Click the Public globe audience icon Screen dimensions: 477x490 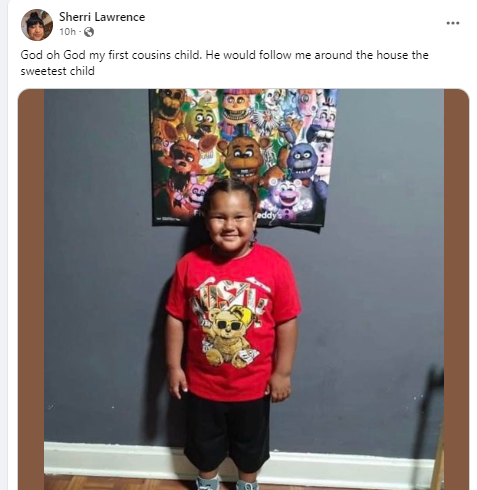(89, 32)
